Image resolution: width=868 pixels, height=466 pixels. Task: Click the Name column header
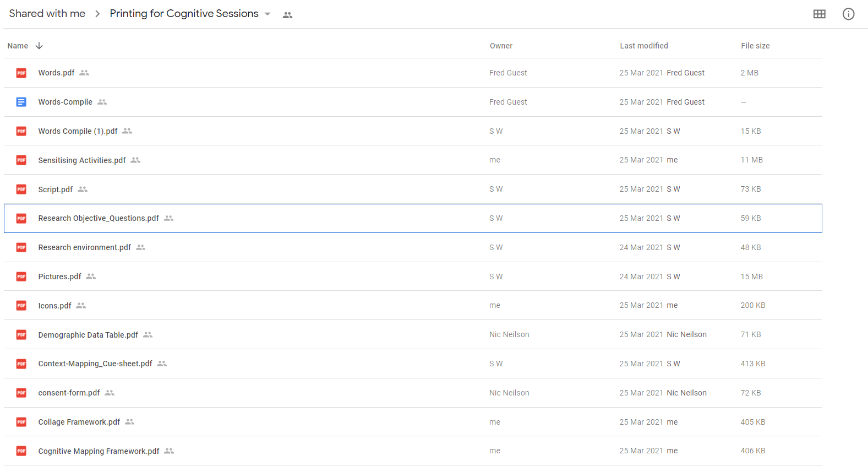tap(18, 46)
